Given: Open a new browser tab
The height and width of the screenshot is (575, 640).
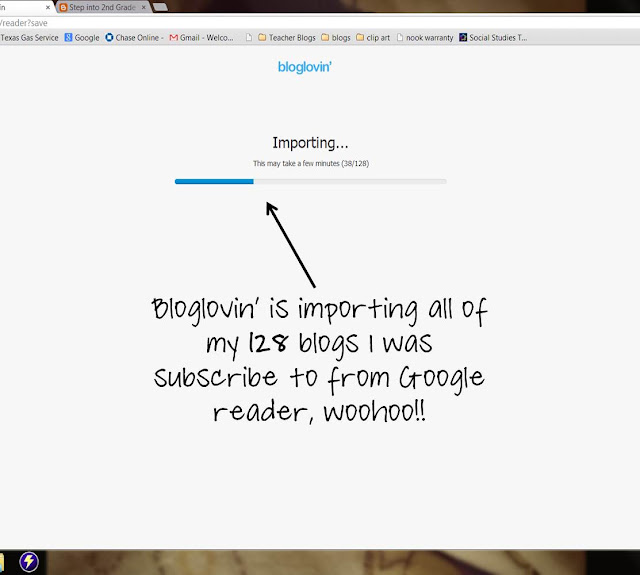Looking at the screenshot, I should 160,7.
